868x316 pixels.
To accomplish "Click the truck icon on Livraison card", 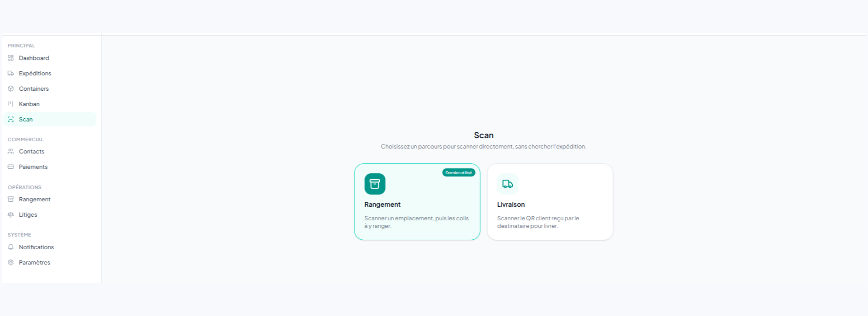I will coord(508,184).
